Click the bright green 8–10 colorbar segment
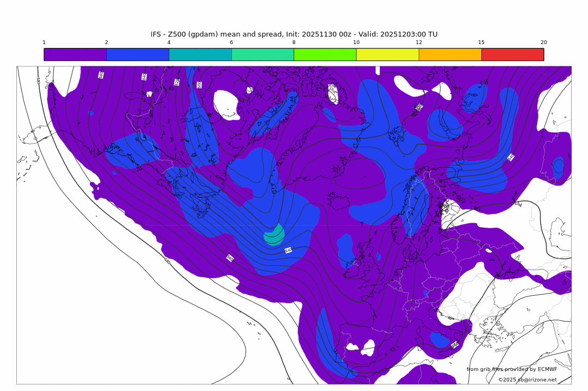Screen dimensions: 588x391 (325, 54)
